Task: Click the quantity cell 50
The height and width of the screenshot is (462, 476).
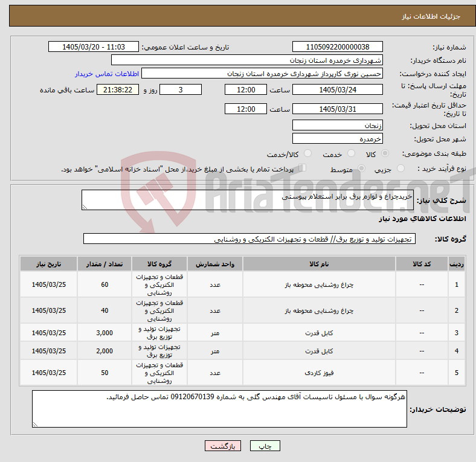Action: coord(105,373)
